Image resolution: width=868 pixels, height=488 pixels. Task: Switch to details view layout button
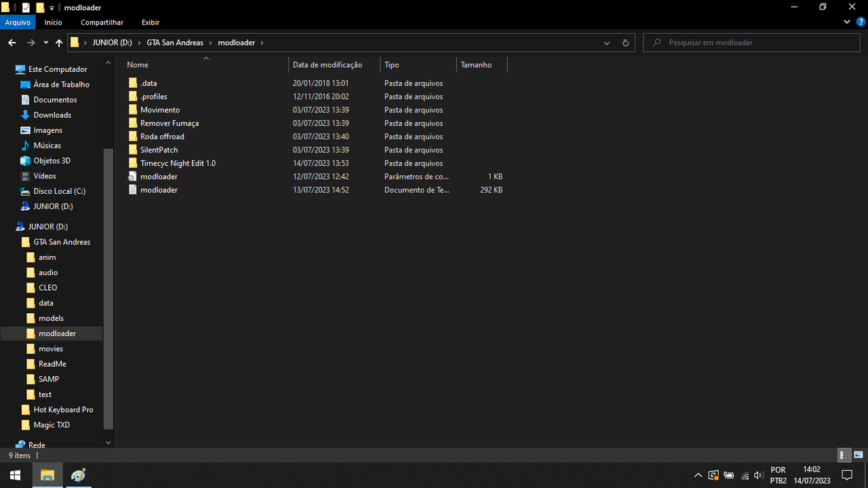[x=842, y=455]
